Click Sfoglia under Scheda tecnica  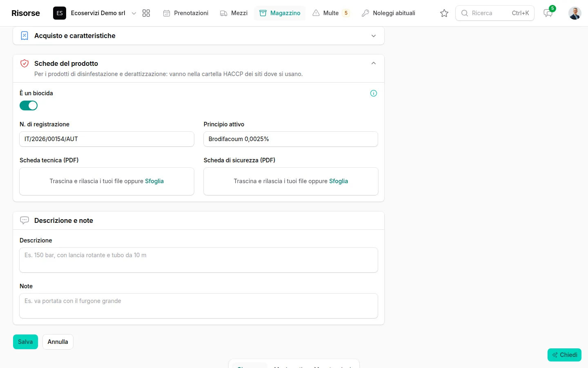click(x=154, y=181)
